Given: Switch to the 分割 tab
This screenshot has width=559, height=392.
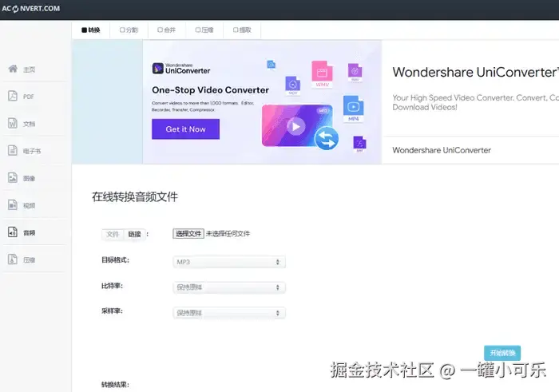Looking at the screenshot, I should pyautogui.click(x=129, y=30).
